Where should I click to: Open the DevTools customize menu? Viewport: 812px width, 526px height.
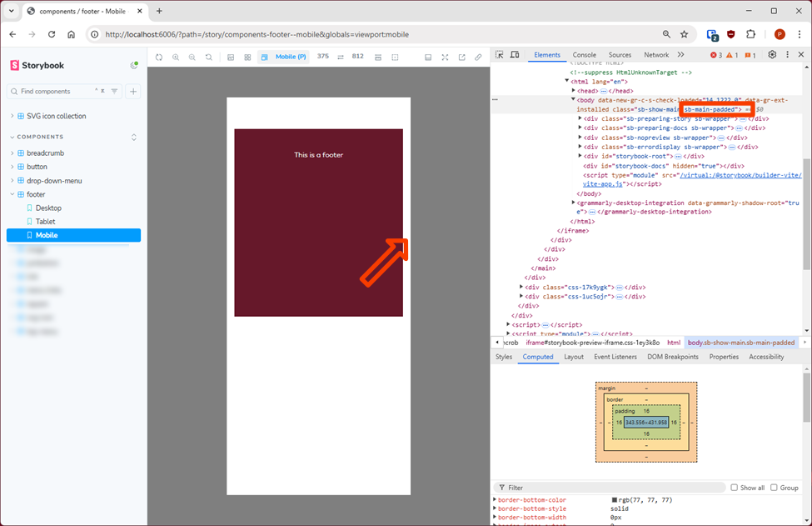[787, 54]
